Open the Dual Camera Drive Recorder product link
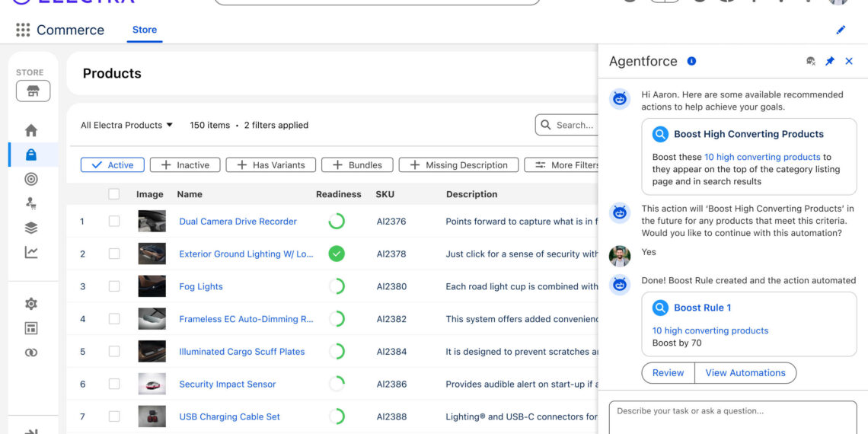 click(238, 222)
